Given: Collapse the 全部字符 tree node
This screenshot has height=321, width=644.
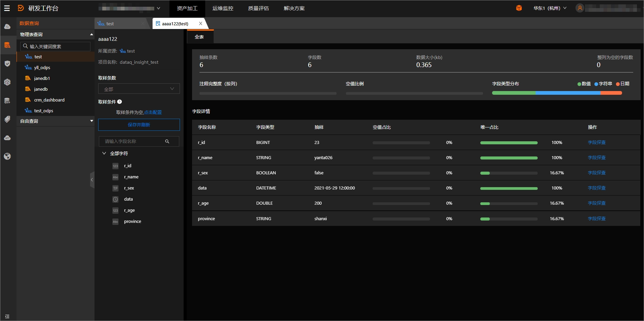Looking at the screenshot, I should click(104, 153).
